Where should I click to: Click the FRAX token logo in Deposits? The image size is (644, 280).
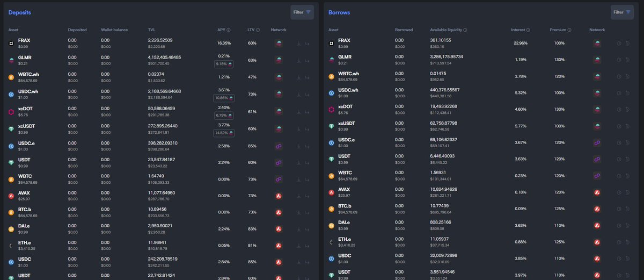tap(10, 42)
